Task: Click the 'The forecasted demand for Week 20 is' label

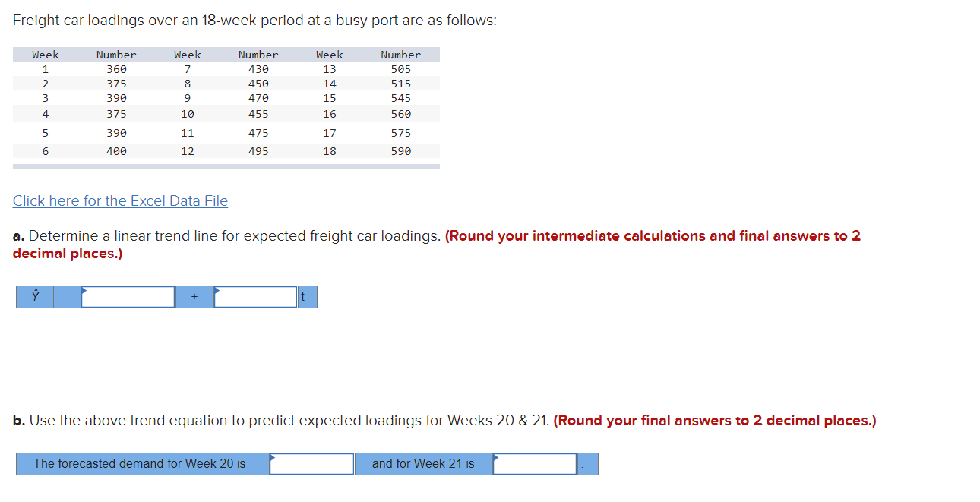Action: 141,463
